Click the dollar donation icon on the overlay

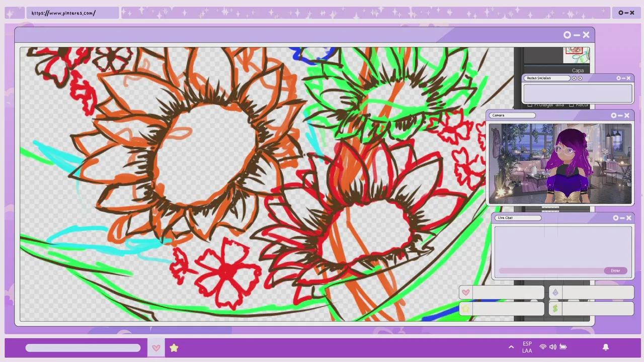(555, 308)
